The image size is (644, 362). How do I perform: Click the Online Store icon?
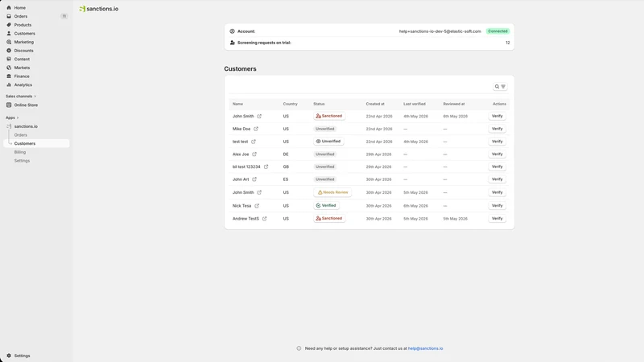click(9, 105)
